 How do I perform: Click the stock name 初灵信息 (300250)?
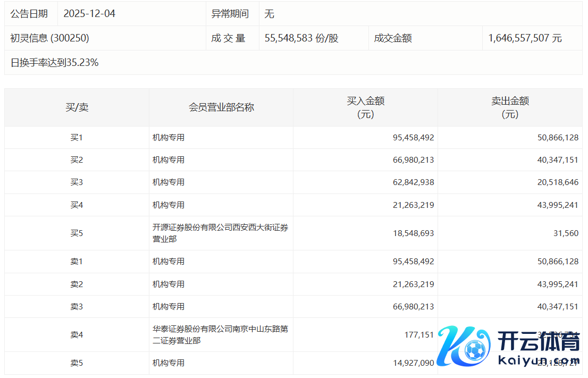tap(50, 38)
